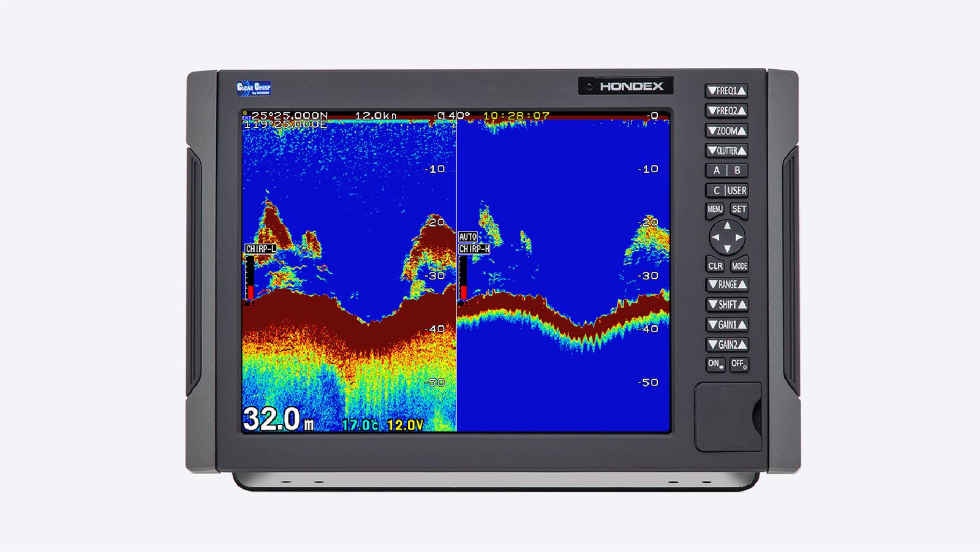Screen dimensions: 980x552
Task: Increase CLUTTER with the up arrow
Action: [x=742, y=151]
